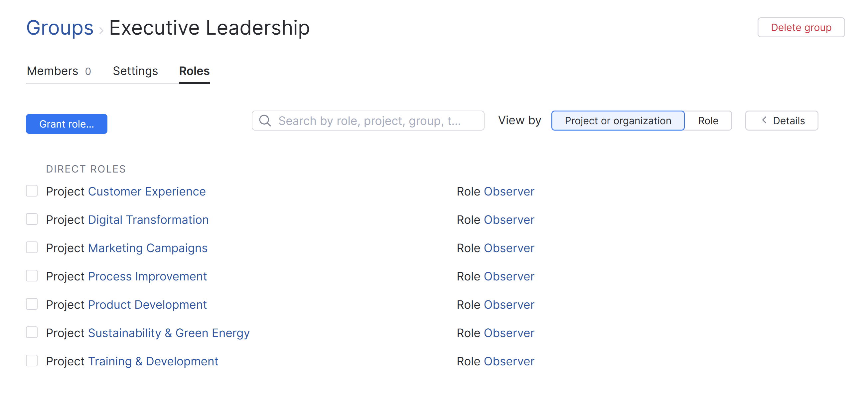Viewport: 868px width, 396px height.
Task: Tick the Marketing Campaigns row checkbox
Action: click(x=32, y=247)
